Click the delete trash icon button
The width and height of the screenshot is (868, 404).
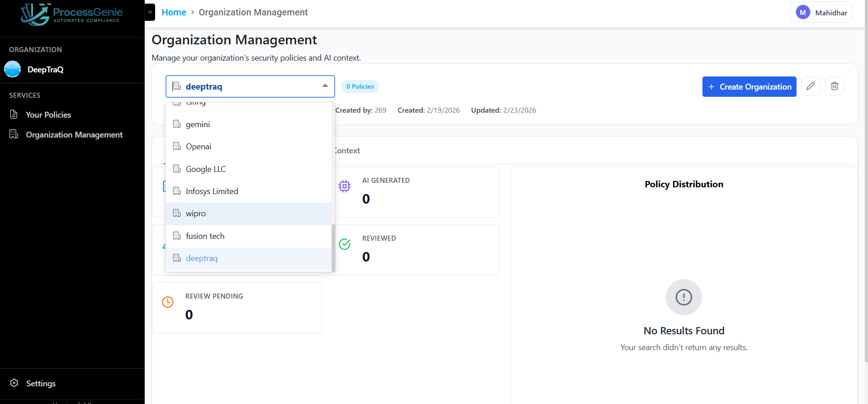click(x=835, y=86)
